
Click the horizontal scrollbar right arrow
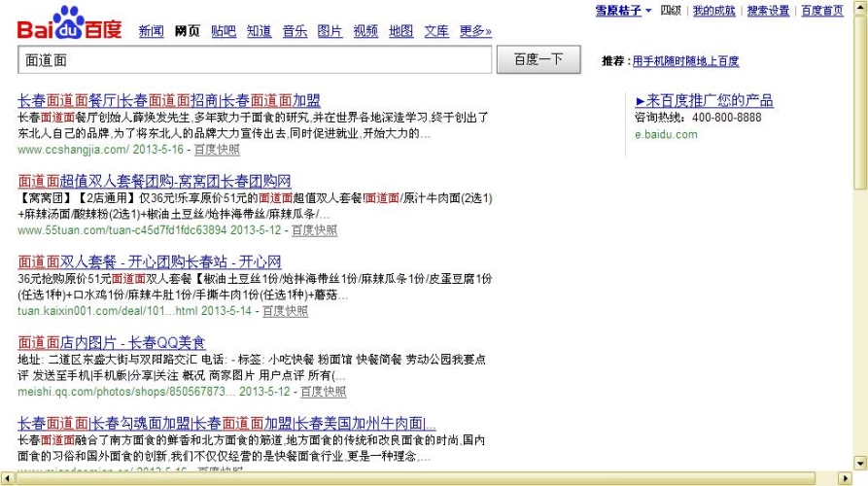(x=845, y=478)
